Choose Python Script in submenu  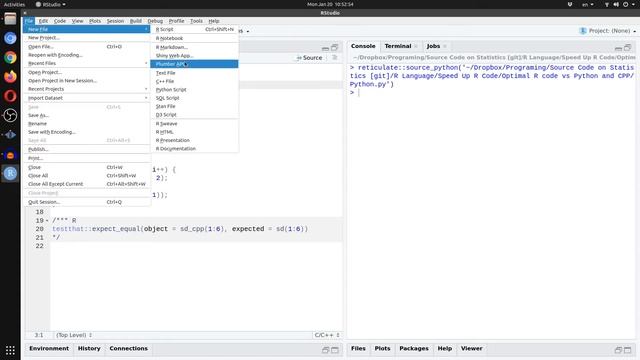[194, 89]
